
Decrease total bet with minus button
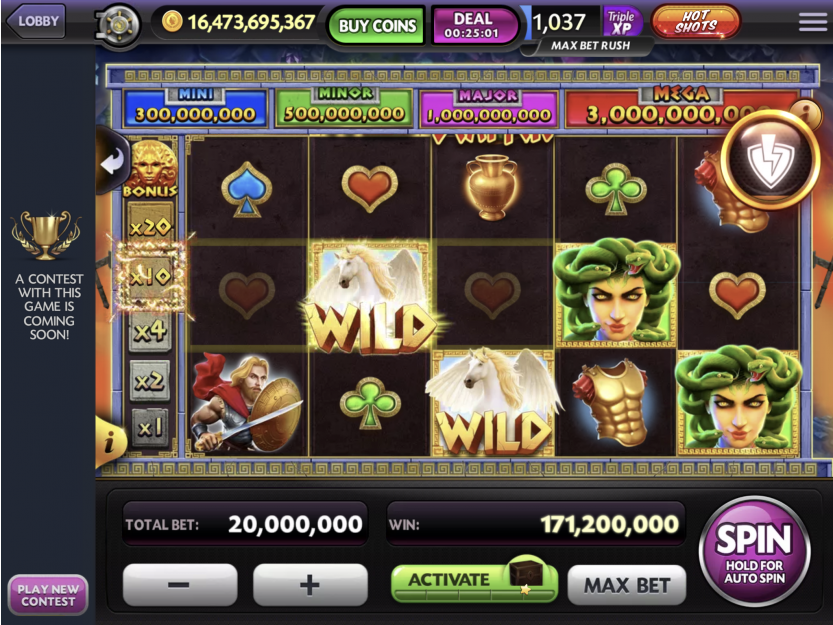[x=180, y=585]
